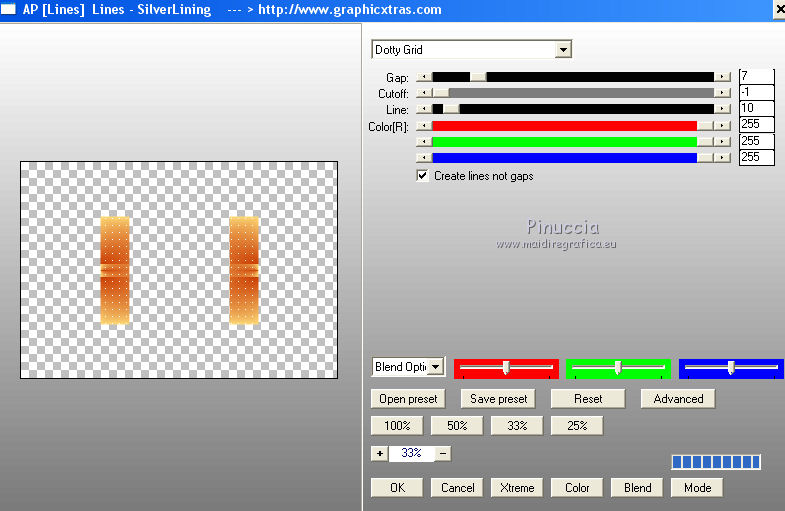Click the Blend button
This screenshot has width=785, height=511.
[637, 487]
